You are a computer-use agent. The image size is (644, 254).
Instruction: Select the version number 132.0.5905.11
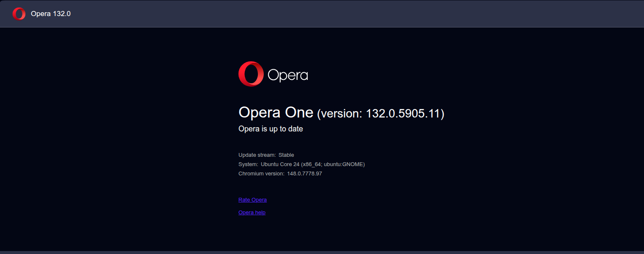point(403,114)
